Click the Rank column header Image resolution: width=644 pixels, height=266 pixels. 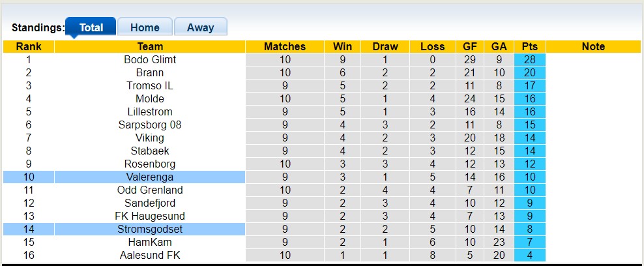point(29,46)
